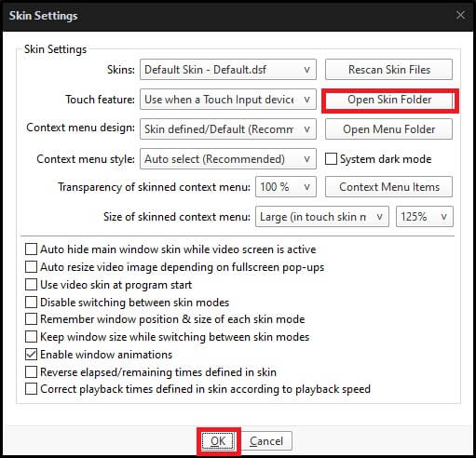Viewport: 476px width, 458px height.
Task: Click the Rescan Skin Files button
Action: 388,70
